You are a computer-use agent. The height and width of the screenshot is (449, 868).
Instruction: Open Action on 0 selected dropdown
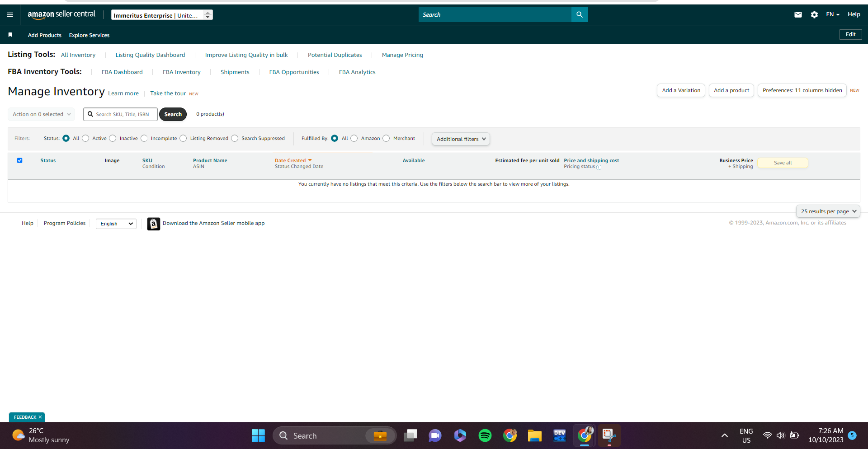pos(42,114)
